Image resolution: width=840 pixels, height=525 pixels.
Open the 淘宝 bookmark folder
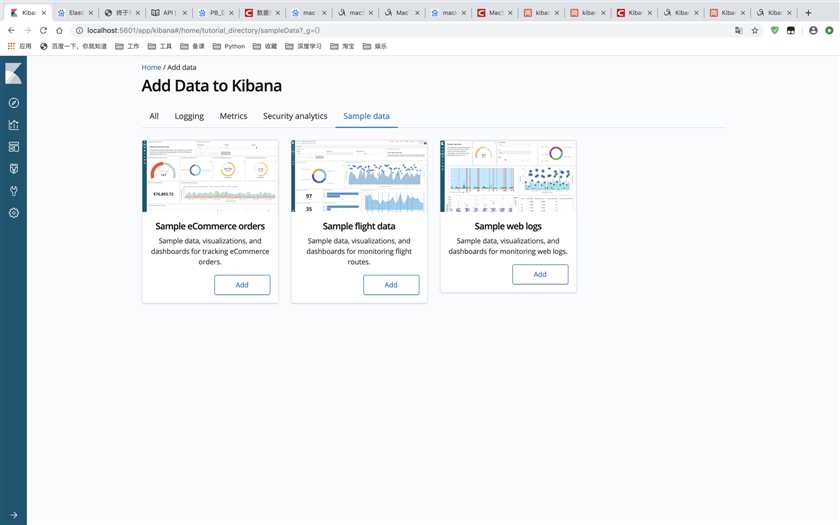point(342,46)
